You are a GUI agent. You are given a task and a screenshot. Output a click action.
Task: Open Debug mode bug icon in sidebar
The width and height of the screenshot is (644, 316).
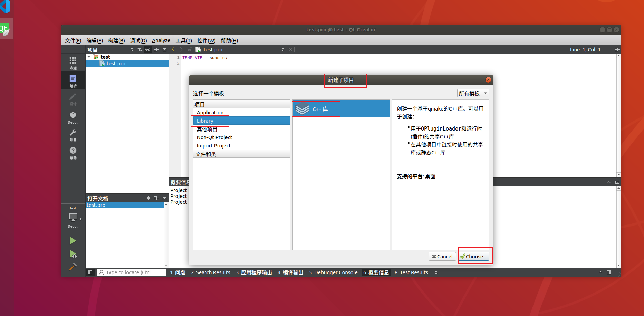tap(73, 117)
